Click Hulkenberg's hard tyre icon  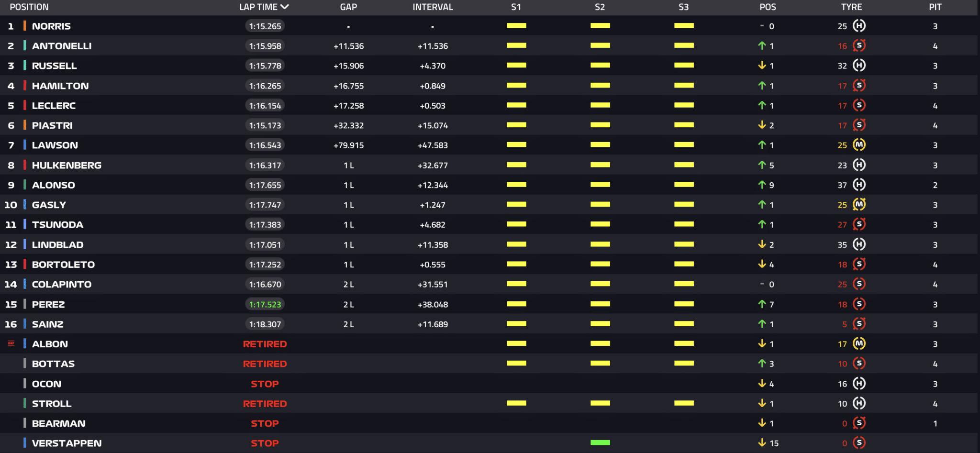pyautogui.click(x=859, y=165)
